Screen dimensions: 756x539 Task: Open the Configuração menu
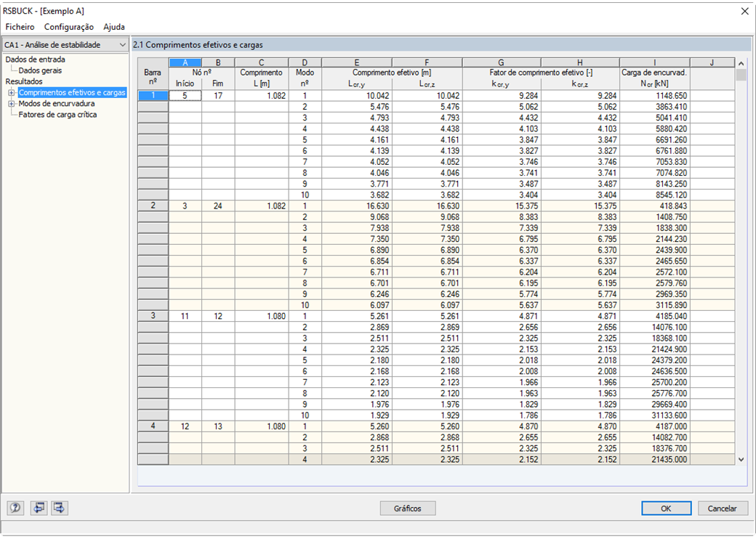[x=69, y=27]
